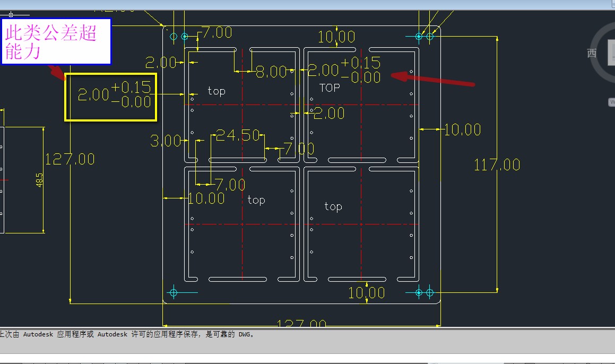Select the 3.00 dimension text
Viewport: 615px width, 364px height.
[166, 141]
